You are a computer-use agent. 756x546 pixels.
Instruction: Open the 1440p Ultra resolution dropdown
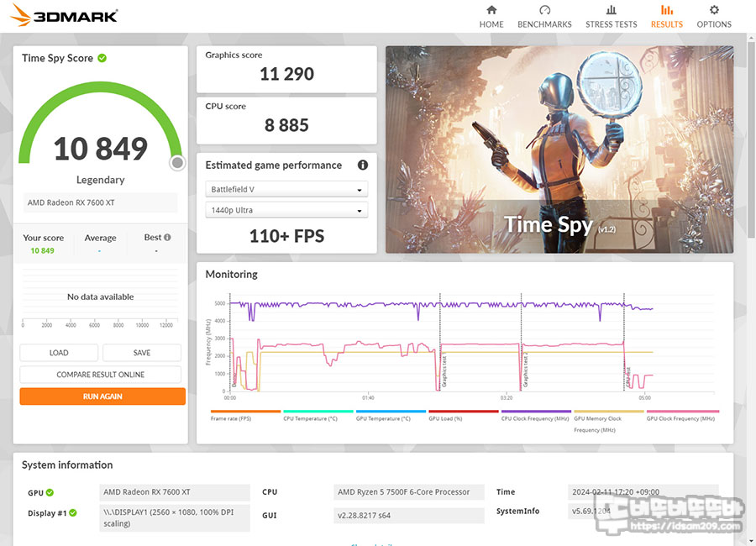tap(287, 210)
